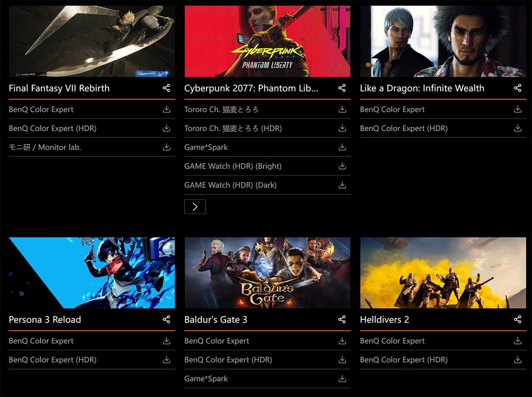Select BenQ Color Expert (HDR) label under Helldivers 2
The image size is (532, 397).
(404, 360)
